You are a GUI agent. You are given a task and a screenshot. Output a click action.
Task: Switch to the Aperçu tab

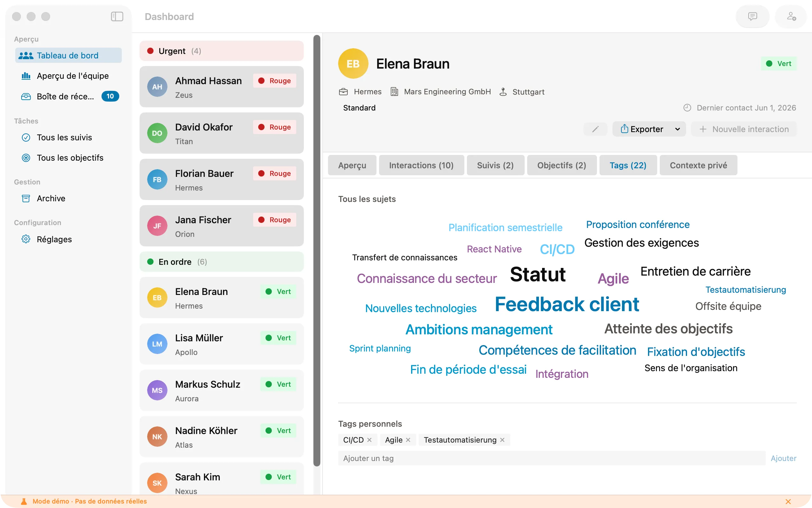pos(352,165)
